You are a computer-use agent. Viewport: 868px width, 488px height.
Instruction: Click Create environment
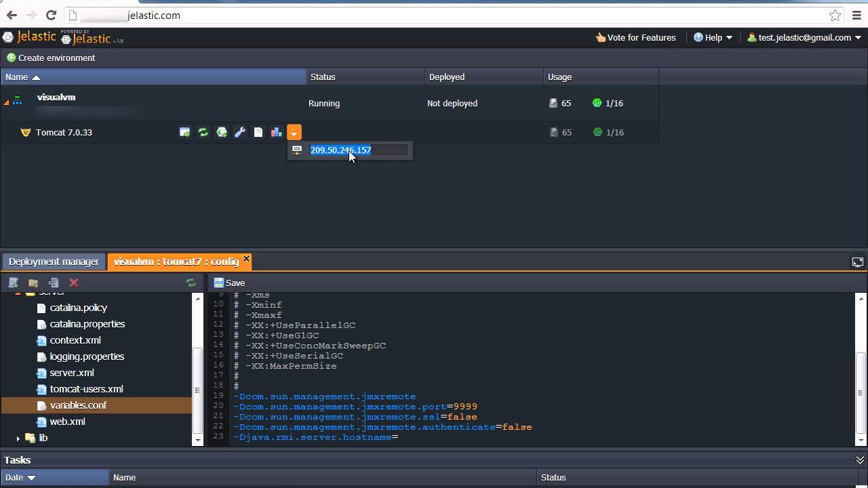(x=51, y=58)
